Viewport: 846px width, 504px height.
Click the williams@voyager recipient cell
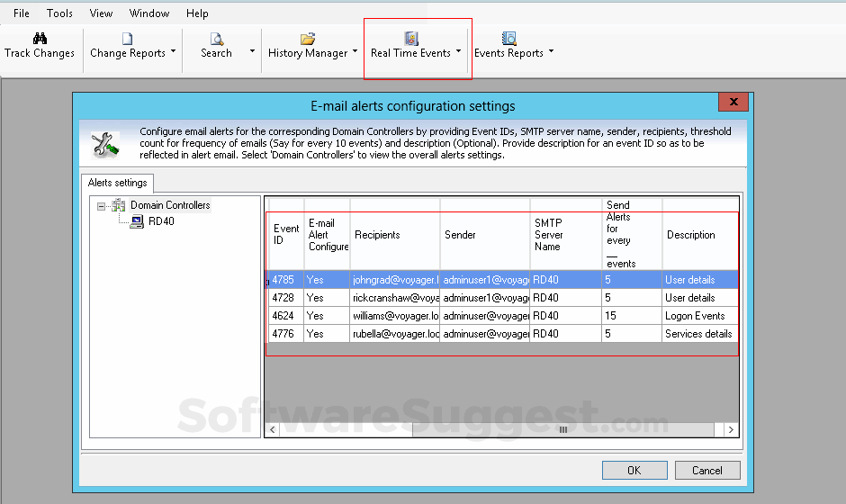395,316
